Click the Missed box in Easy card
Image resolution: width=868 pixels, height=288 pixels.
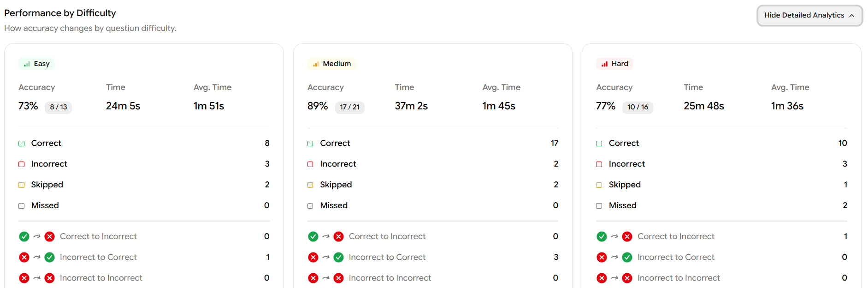tap(22, 206)
